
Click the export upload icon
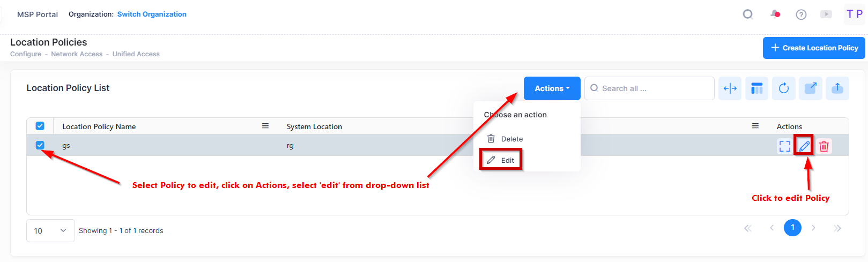(x=837, y=88)
